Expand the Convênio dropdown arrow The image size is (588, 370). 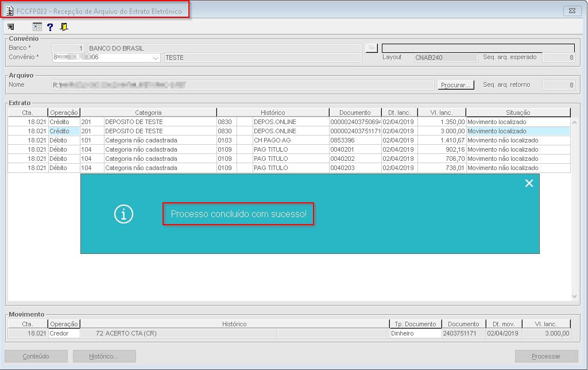tap(156, 58)
